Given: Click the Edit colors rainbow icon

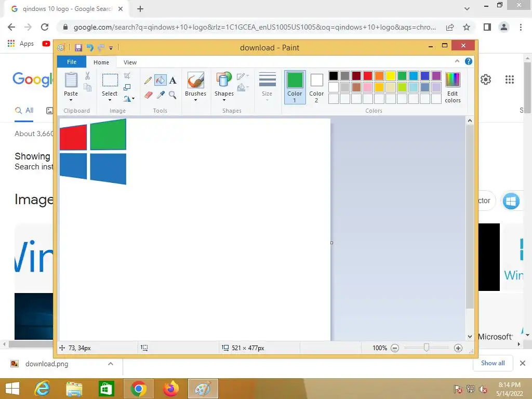Looking at the screenshot, I should [453, 80].
